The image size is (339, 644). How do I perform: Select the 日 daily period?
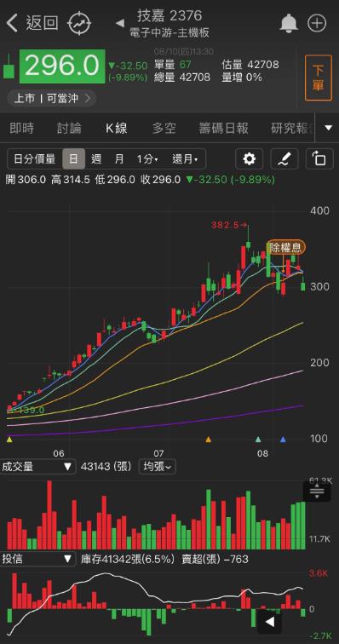pyautogui.click(x=73, y=159)
